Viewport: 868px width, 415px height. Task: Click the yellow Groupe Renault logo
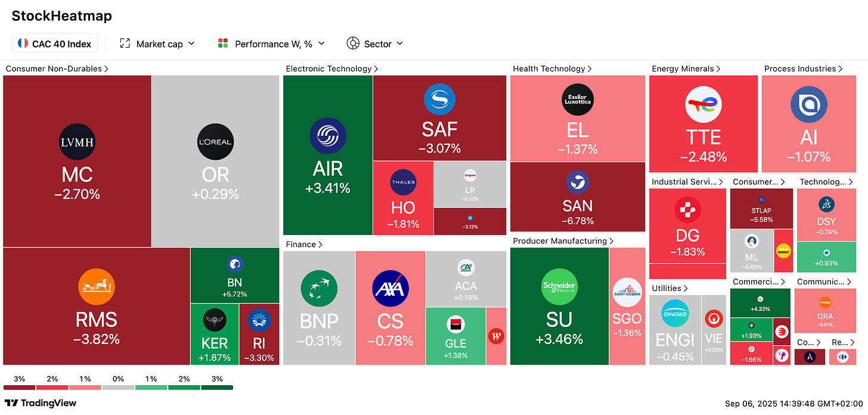[x=783, y=251]
